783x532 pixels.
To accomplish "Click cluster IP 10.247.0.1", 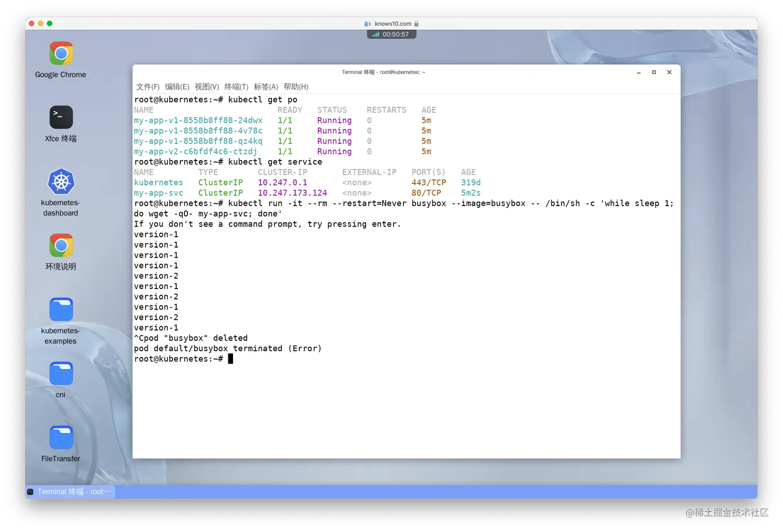I will 283,182.
